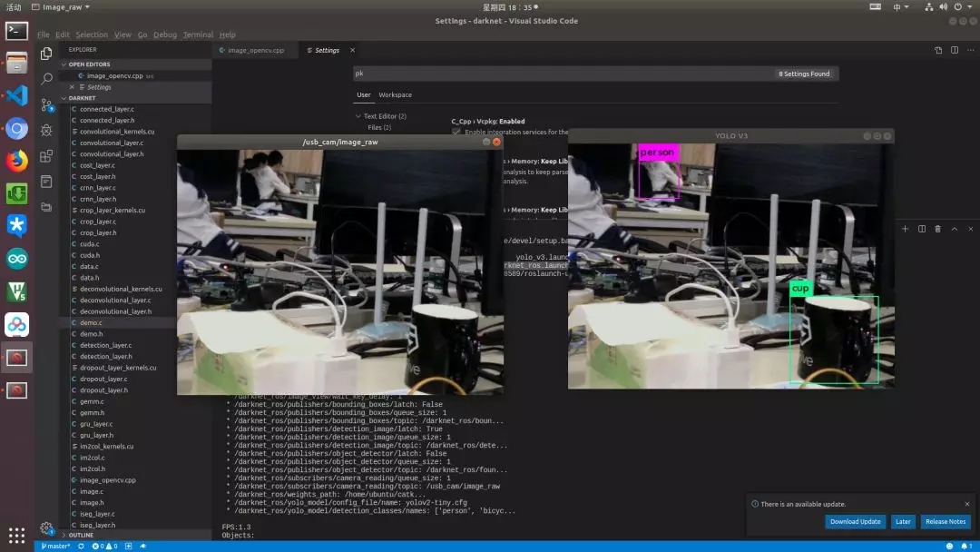Launch Firefox from the Ubuntu dock

[x=16, y=161]
